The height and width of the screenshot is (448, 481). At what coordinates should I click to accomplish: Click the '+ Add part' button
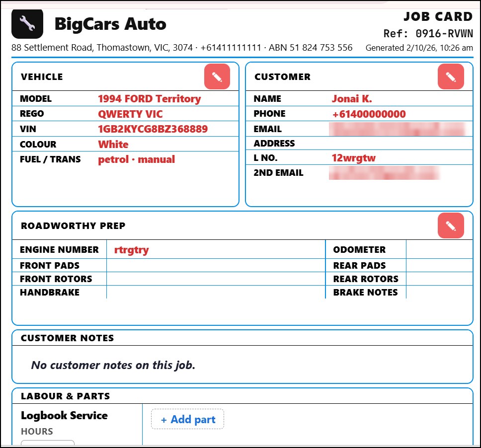click(187, 419)
